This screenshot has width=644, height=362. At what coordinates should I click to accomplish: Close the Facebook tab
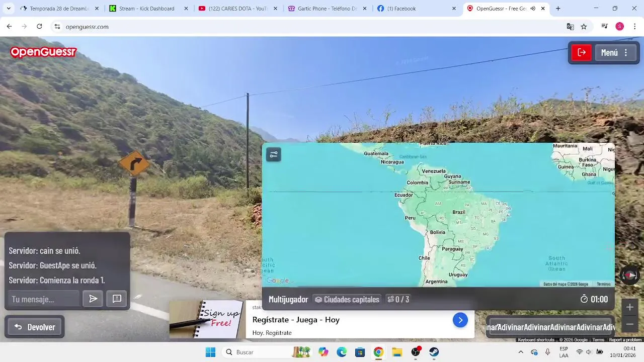click(x=454, y=9)
